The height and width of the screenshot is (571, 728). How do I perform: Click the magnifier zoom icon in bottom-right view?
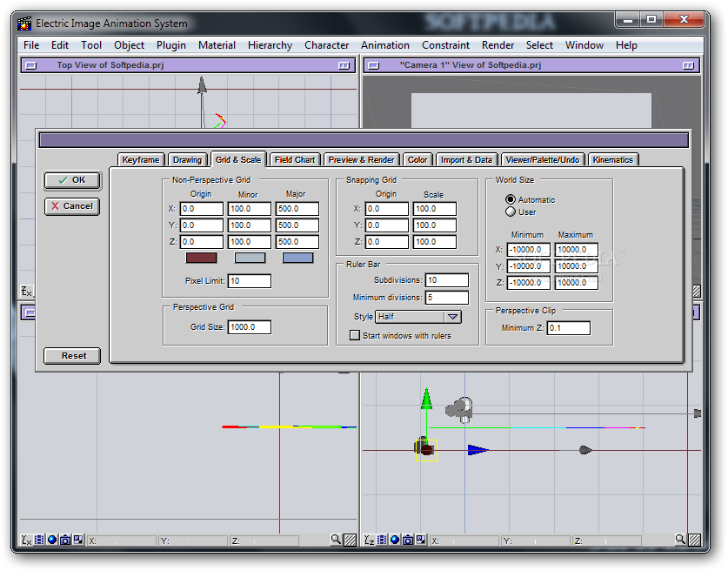679,541
